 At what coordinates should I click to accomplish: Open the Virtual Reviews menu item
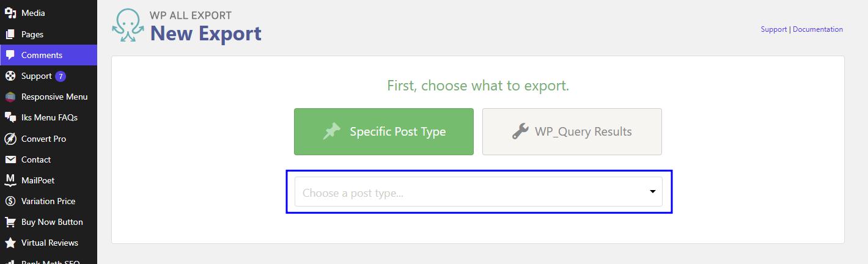click(50, 243)
